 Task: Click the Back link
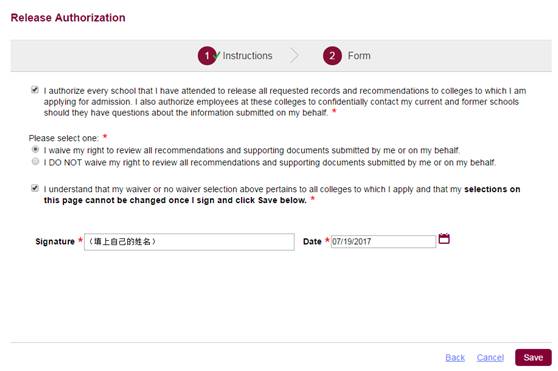(455, 357)
